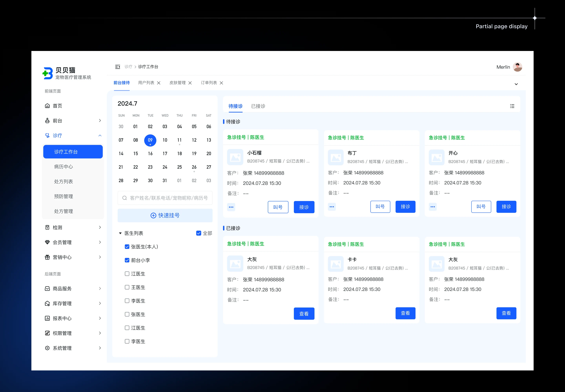
Task: Select date 17 in the calendar
Action: coord(165,153)
